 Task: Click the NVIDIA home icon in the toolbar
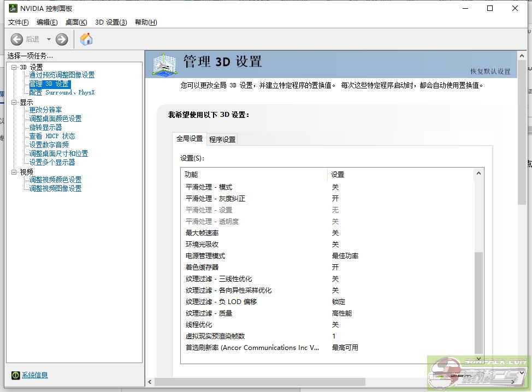tap(86, 39)
